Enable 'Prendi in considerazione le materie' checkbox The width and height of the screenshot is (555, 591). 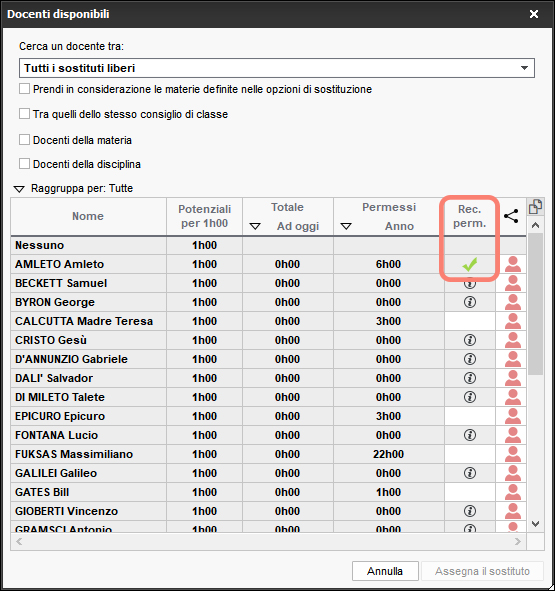(25, 89)
